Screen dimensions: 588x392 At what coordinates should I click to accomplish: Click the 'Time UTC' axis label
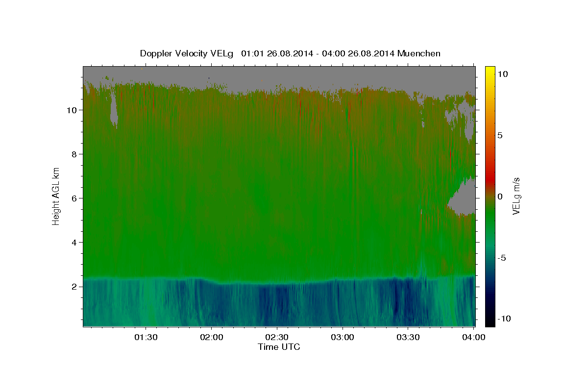[x=279, y=347]
